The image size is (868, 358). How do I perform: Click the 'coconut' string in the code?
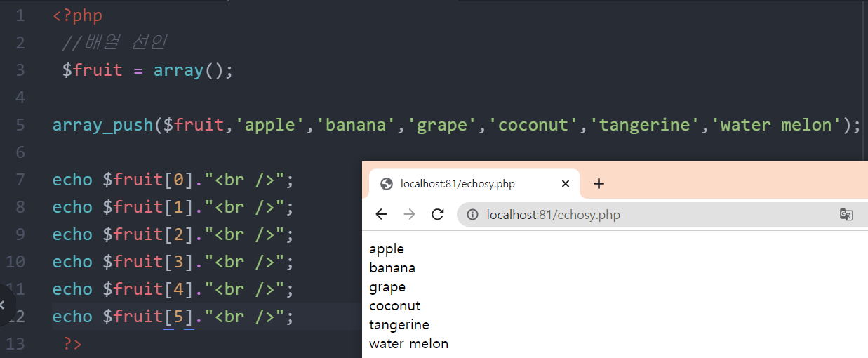[533, 125]
